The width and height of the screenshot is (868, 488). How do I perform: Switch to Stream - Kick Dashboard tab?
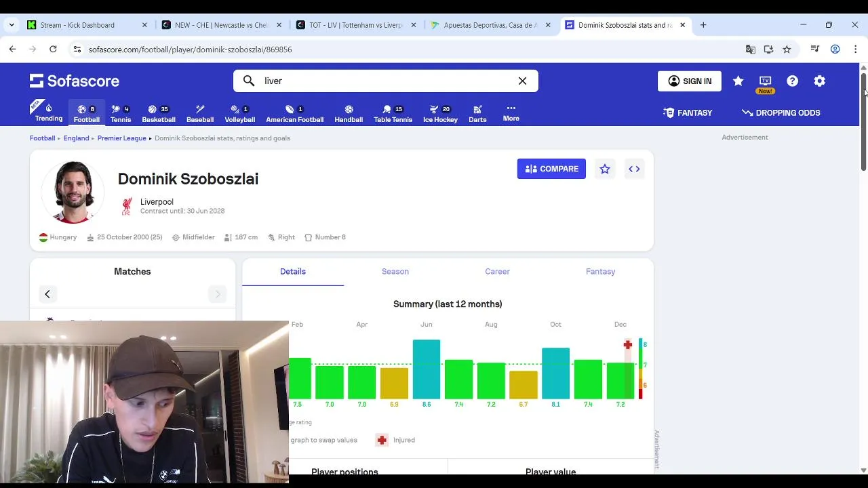pyautogui.click(x=86, y=25)
